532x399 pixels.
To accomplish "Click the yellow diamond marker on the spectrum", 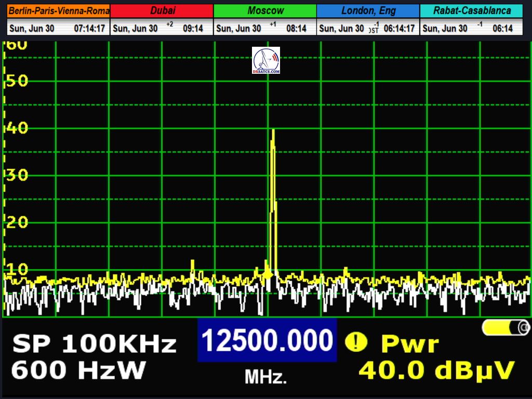I will pyautogui.click(x=268, y=274).
